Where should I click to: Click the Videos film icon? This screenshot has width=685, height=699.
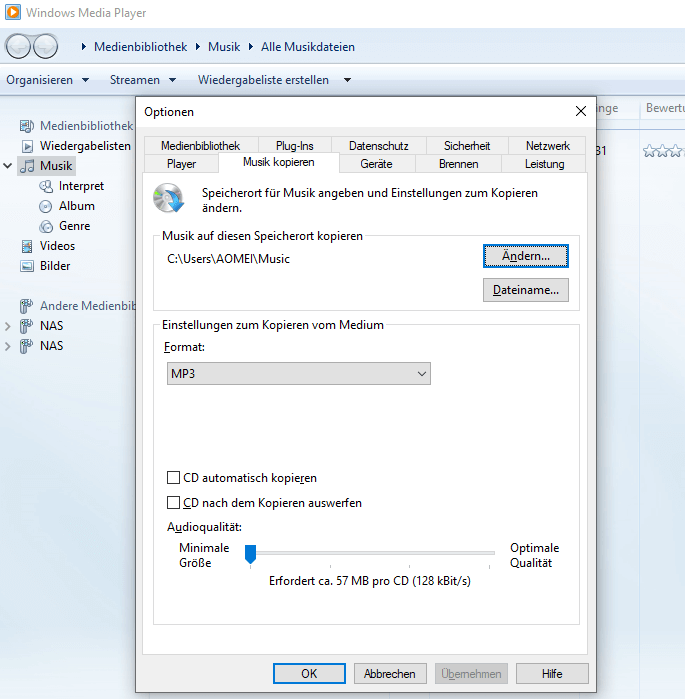[x=27, y=246]
